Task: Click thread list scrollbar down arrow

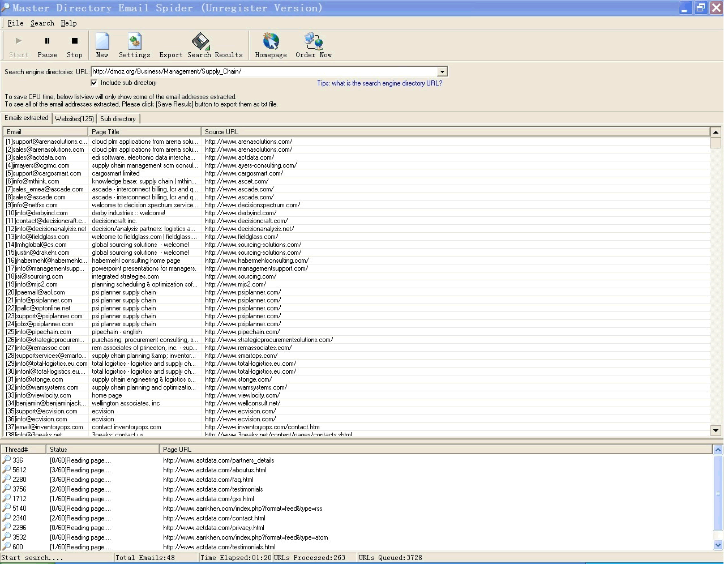Action: 718,545
